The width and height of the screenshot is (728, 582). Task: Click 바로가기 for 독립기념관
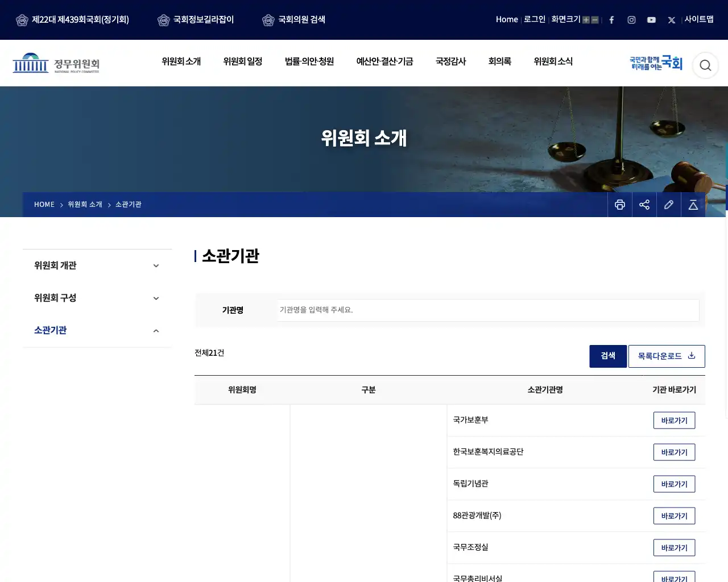pyautogui.click(x=675, y=484)
